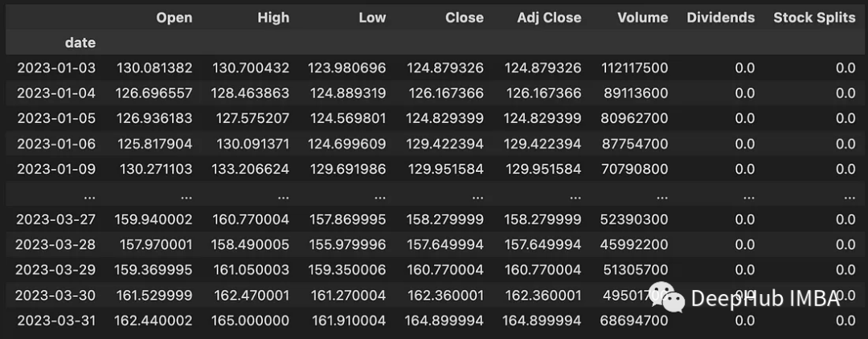Select the 2023-01-09 row date
Image resolution: width=868 pixels, height=339 pixels.
click(56, 169)
